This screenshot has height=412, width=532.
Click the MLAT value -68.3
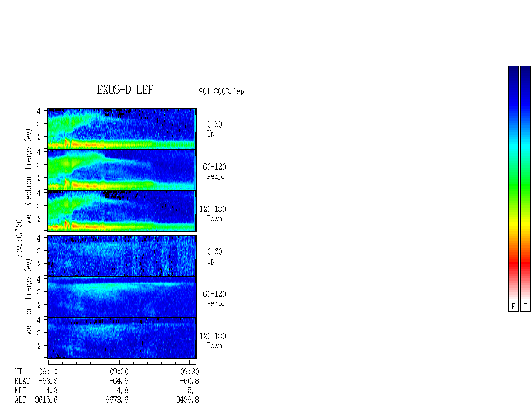pos(48,381)
